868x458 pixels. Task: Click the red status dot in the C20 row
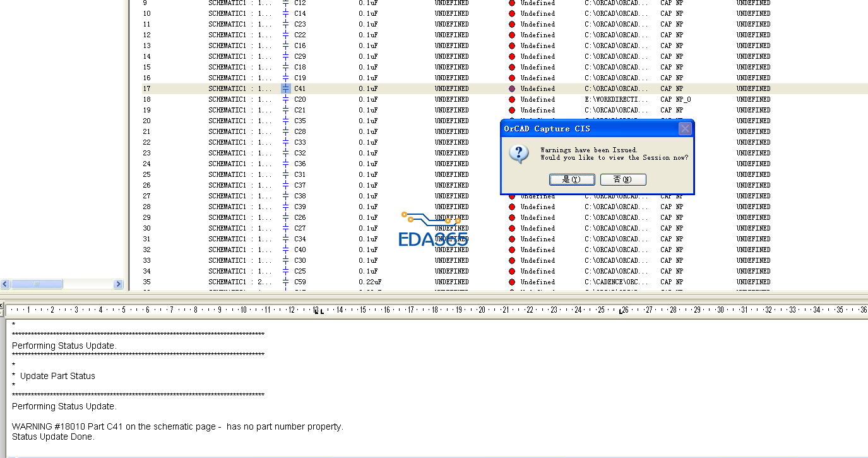coord(512,99)
